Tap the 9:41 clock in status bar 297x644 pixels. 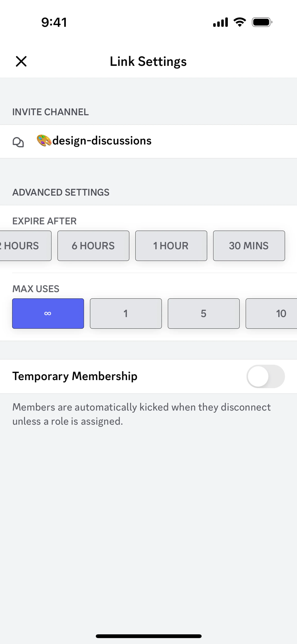pyautogui.click(x=54, y=22)
